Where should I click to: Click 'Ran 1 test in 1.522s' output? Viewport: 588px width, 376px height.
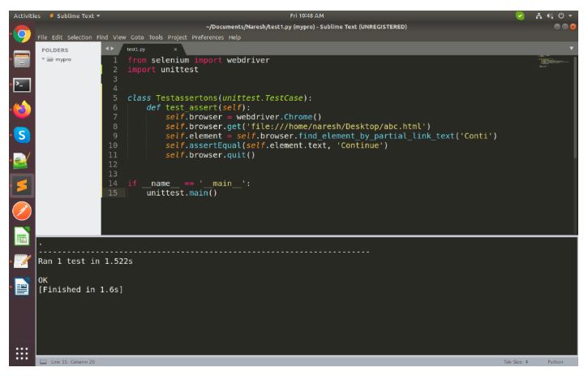pos(85,261)
